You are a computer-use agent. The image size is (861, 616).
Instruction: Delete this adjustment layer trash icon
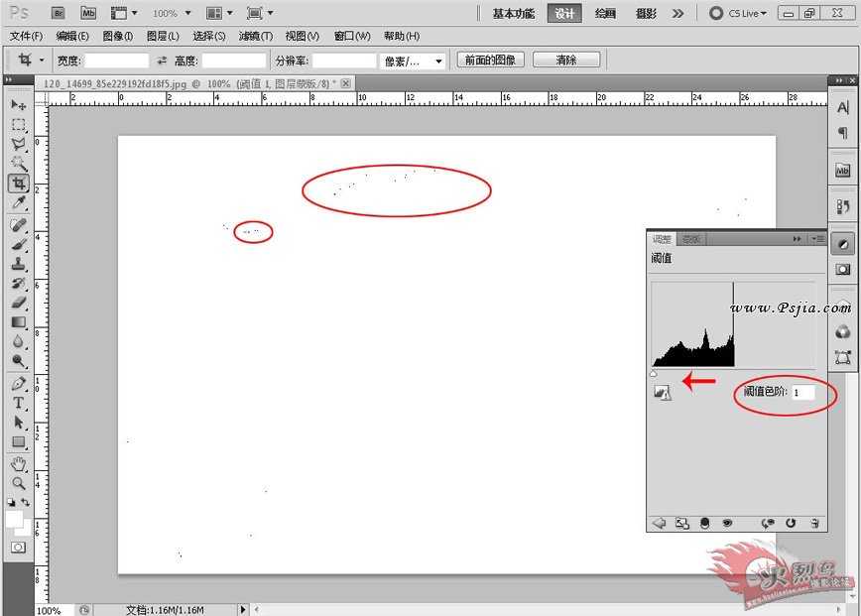pos(815,523)
